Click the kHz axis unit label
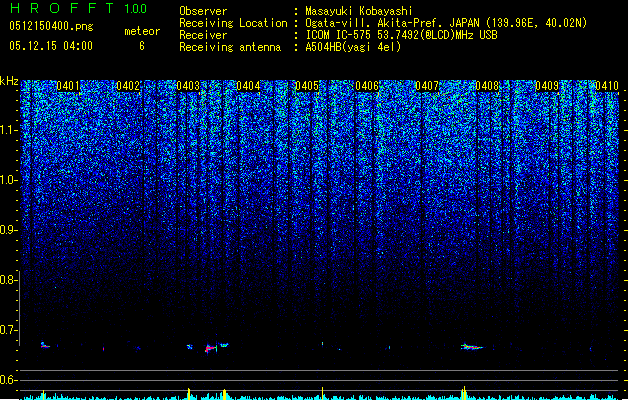The image size is (629, 400). [9, 81]
